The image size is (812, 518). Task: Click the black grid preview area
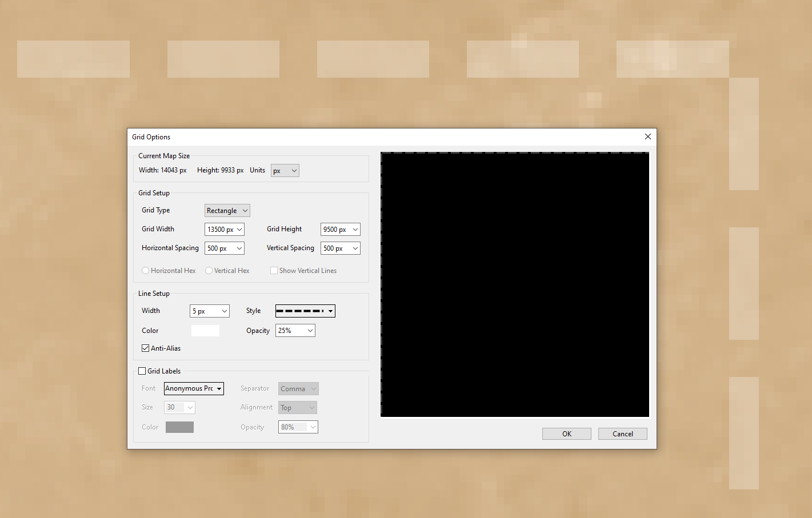[515, 284]
